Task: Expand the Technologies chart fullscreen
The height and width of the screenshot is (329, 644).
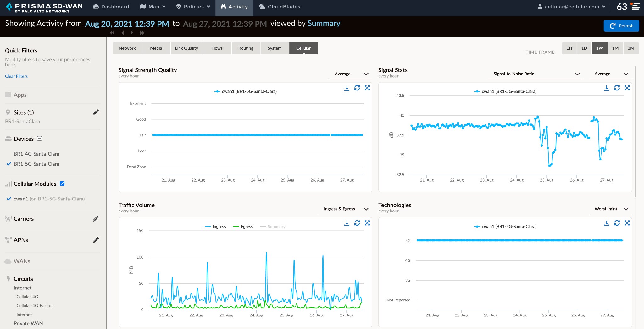Action: point(627,223)
